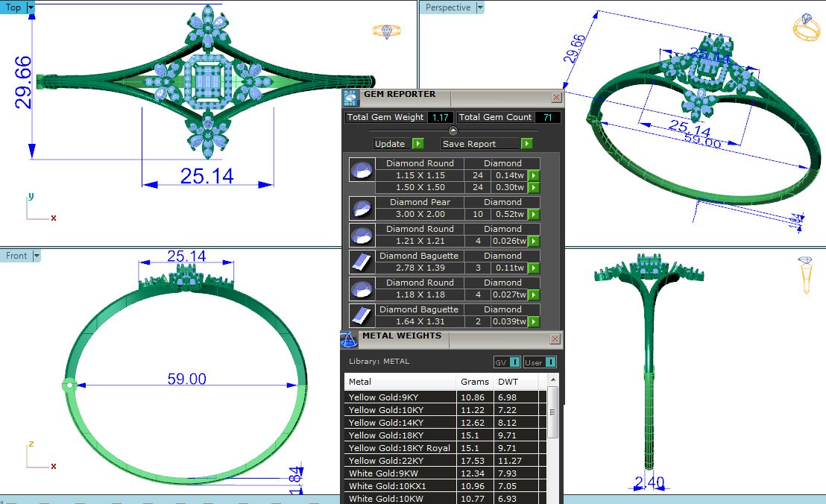The height and width of the screenshot is (504, 826).
Task: Open the Front viewport dropdown arrow
Action: pyautogui.click(x=36, y=256)
